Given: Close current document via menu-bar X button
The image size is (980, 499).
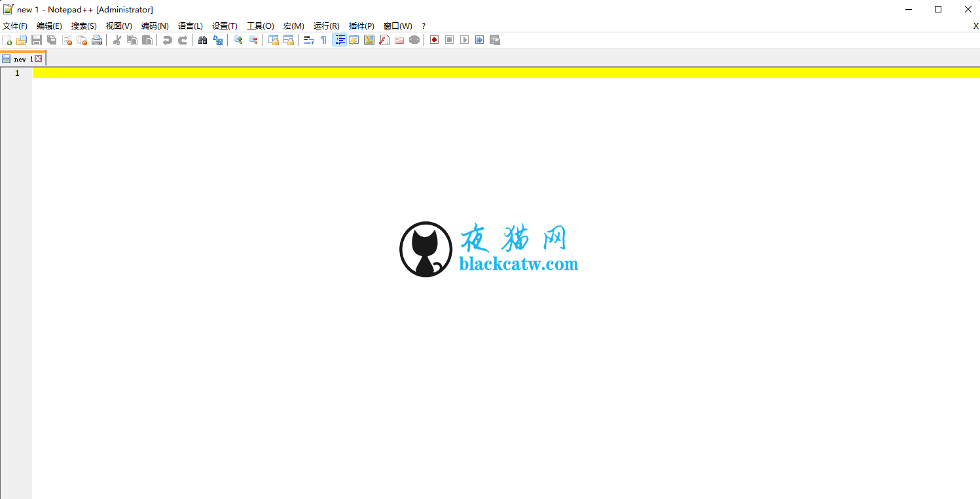Looking at the screenshot, I should pyautogui.click(x=975, y=26).
